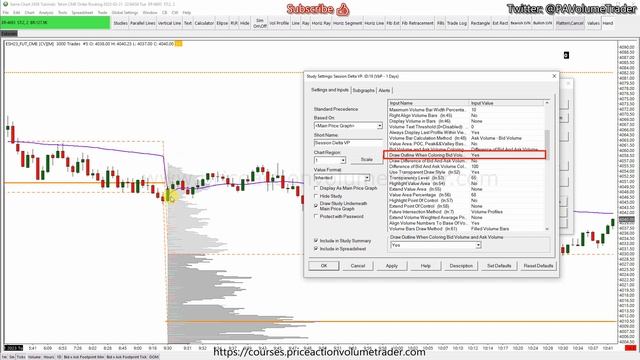Select the Hand tool

[x=608, y=23]
